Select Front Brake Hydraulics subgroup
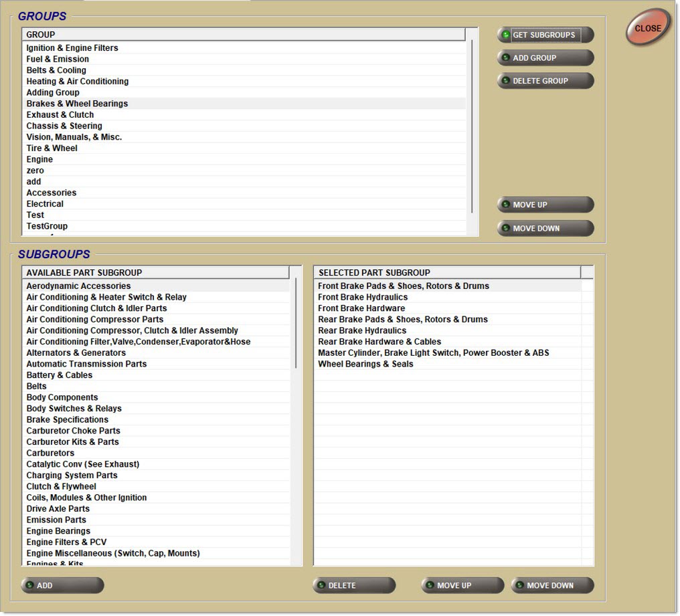The width and height of the screenshot is (680, 616). coord(363,297)
